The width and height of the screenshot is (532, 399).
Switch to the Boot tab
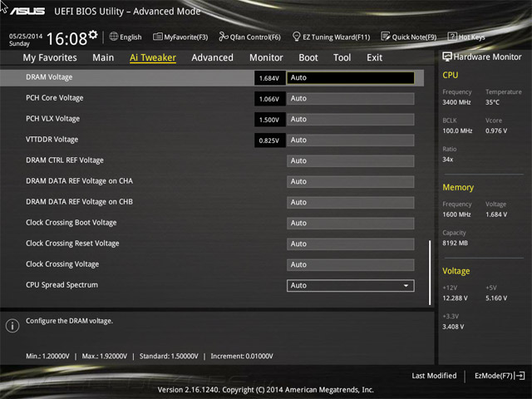pos(308,57)
